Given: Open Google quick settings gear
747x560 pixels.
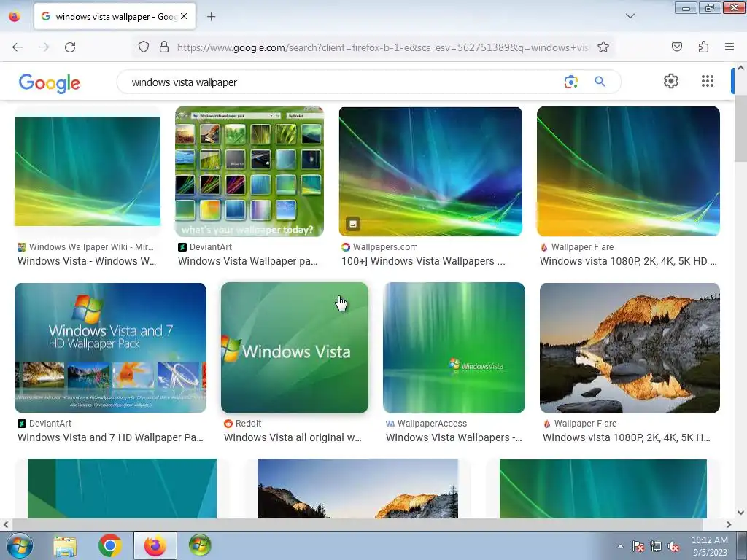Looking at the screenshot, I should pyautogui.click(x=671, y=81).
